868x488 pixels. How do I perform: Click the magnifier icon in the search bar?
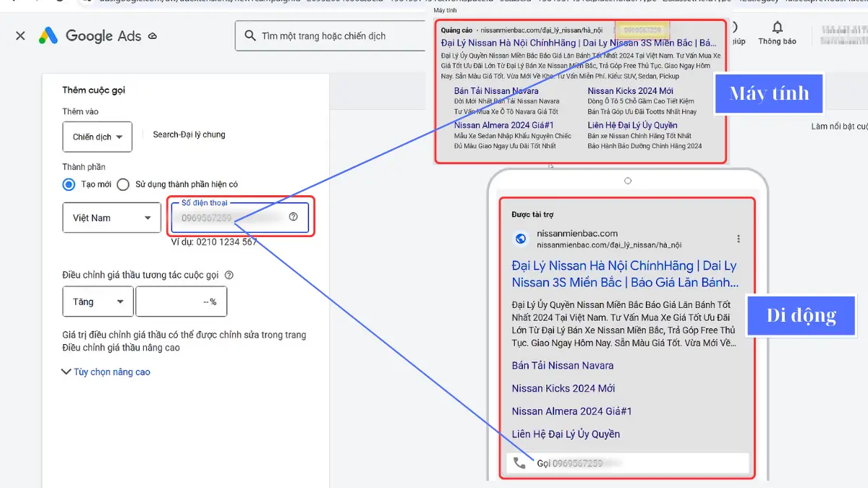250,35
